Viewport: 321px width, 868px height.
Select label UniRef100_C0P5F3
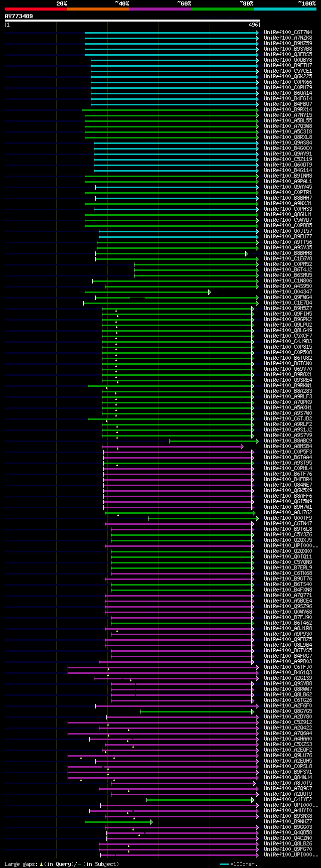pos(288,452)
